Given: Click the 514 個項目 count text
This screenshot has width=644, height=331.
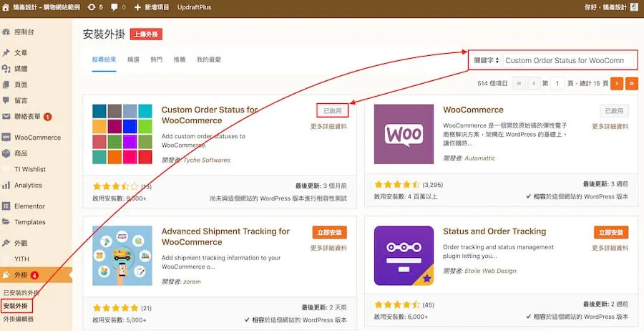Looking at the screenshot, I should point(492,84).
